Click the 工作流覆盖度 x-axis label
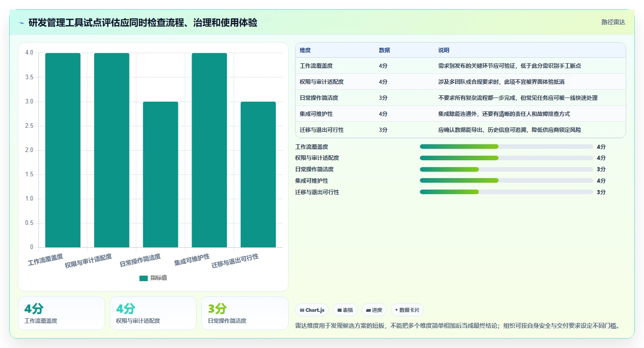 coord(46,260)
